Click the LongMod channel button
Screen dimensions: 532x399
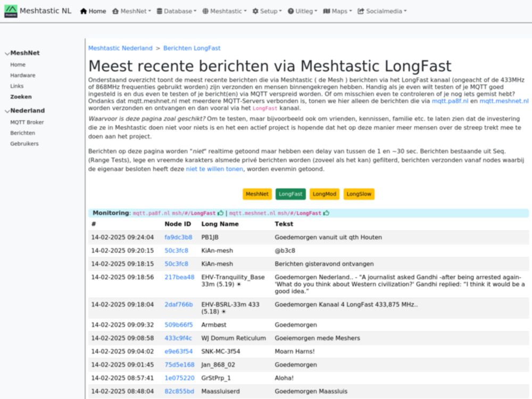tap(325, 194)
